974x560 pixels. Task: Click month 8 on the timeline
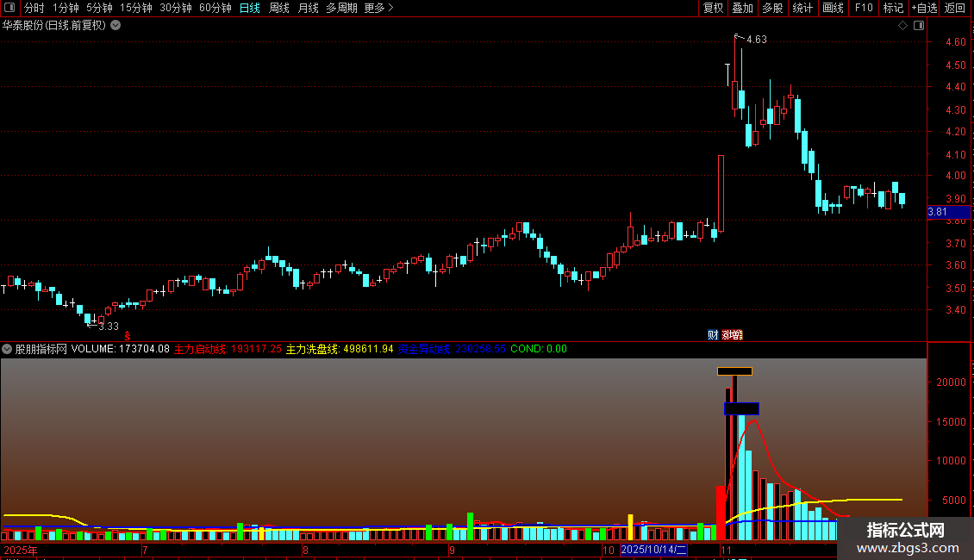coord(305,550)
